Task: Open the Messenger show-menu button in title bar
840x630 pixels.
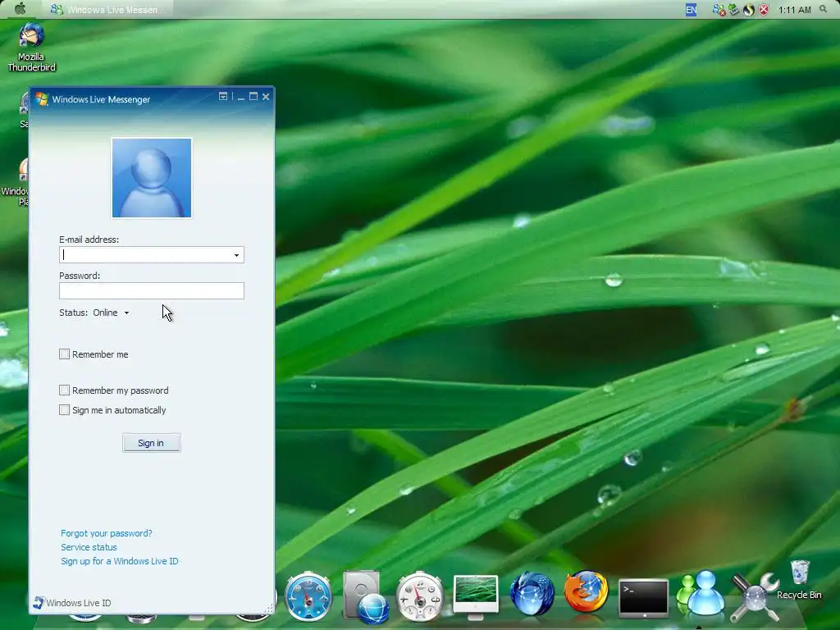Action: tap(223, 97)
